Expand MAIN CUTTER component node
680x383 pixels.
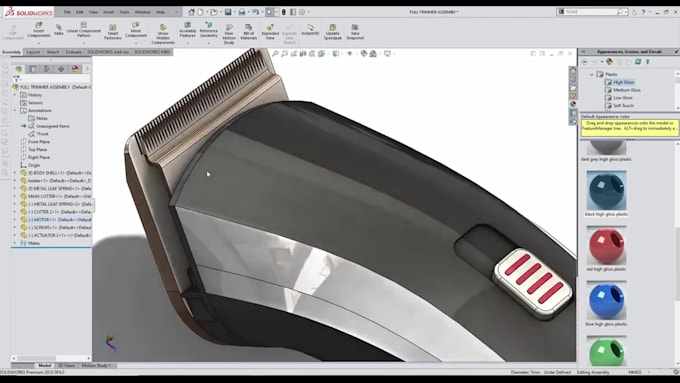coord(15,196)
